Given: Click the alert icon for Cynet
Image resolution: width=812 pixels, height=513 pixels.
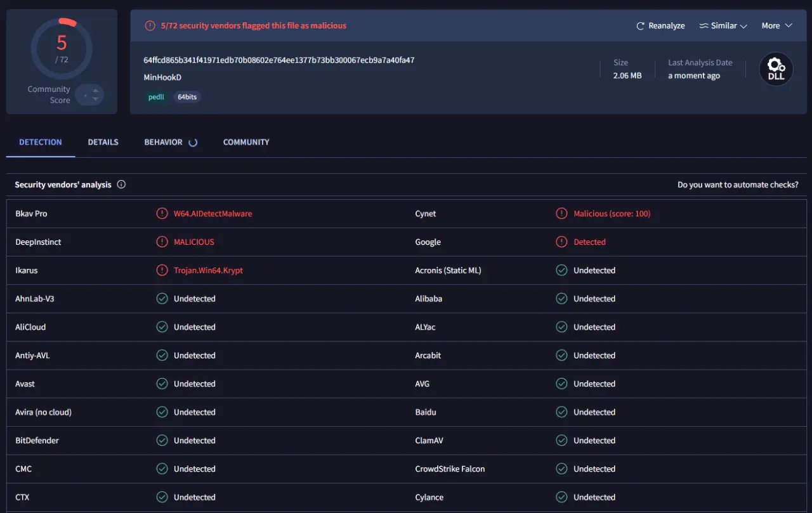Looking at the screenshot, I should point(561,214).
